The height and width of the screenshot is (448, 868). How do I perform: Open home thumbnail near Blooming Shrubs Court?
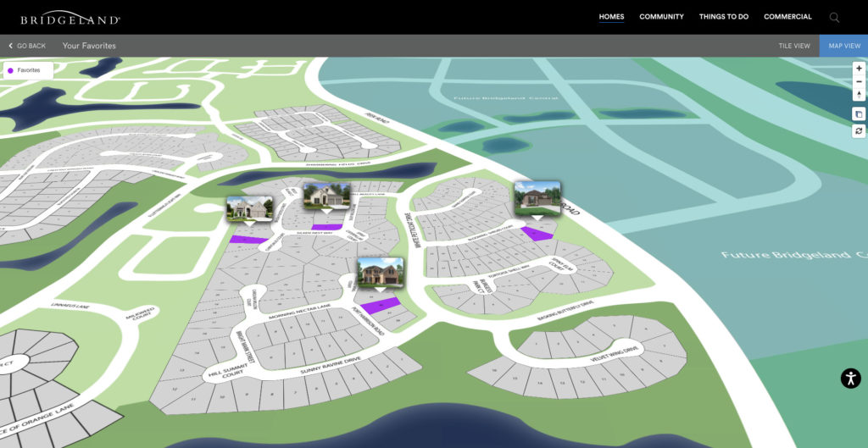(537, 198)
